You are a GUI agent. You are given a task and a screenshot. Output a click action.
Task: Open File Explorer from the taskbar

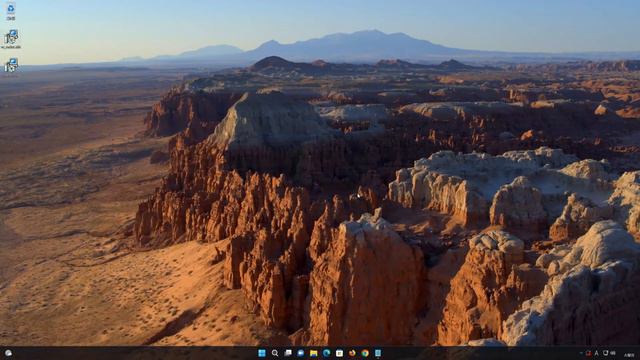tap(313, 353)
